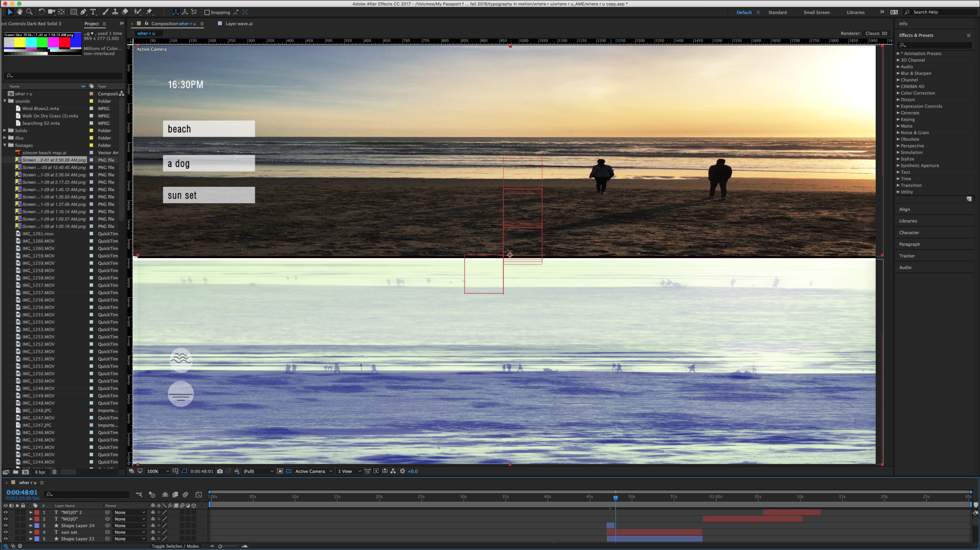
Task: Enable Motion Blur for timeline layers
Action: tap(185, 495)
